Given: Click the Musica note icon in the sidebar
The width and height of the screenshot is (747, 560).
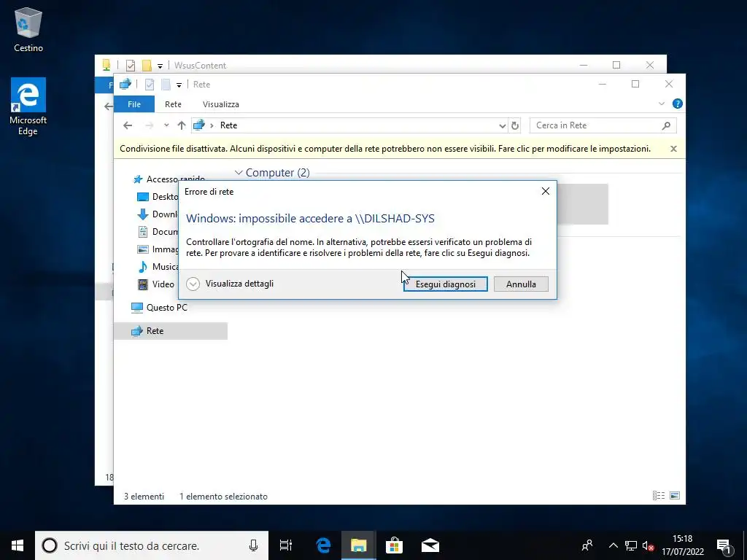Looking at the screenshot, I should pyautogui.click(x=142, y=267).
